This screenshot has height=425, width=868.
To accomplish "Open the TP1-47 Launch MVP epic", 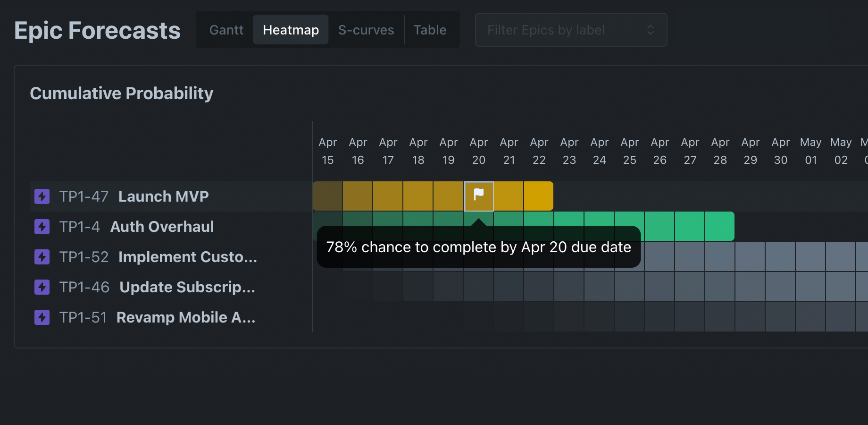I will (x=163, y=196).
